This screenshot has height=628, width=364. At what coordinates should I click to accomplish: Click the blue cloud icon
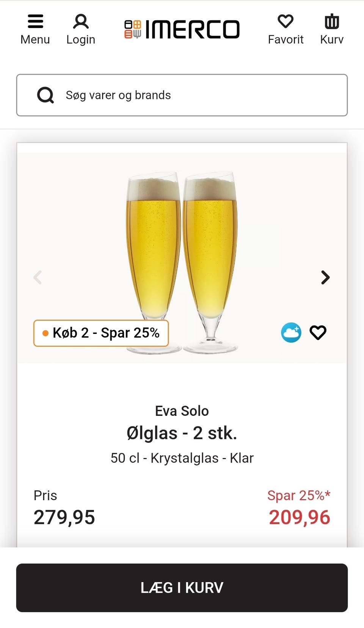(x=291, y=333)
